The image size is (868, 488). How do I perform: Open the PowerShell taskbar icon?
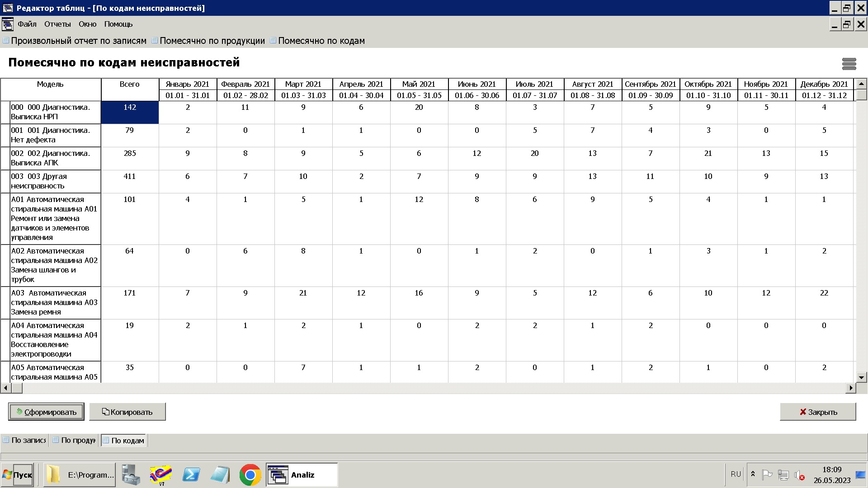(x=191, y=475)
